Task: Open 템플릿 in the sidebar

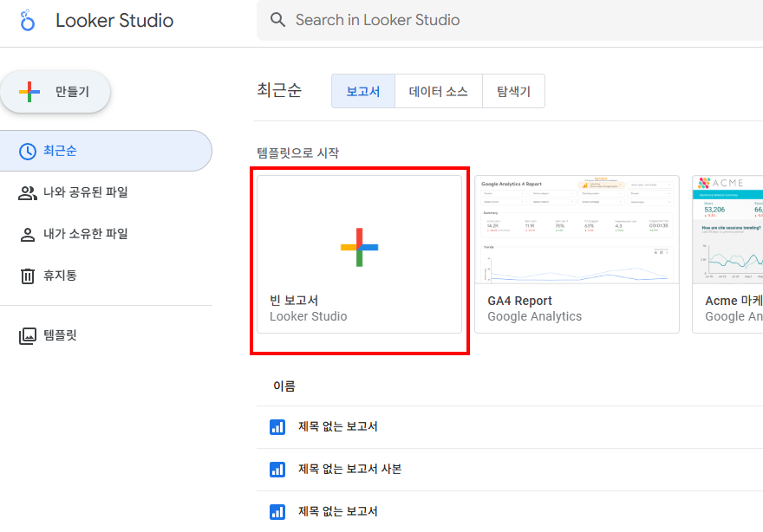Action: click(106, 335)
